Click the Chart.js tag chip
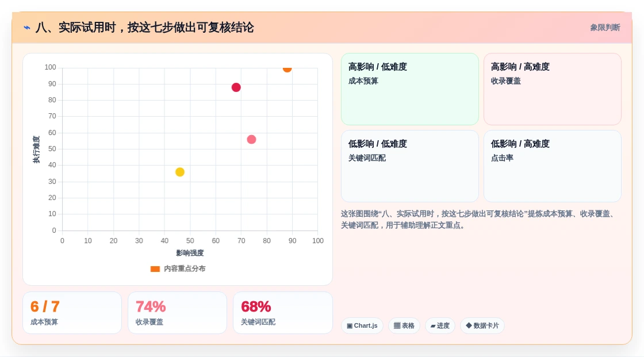 [x=362, y=326]
